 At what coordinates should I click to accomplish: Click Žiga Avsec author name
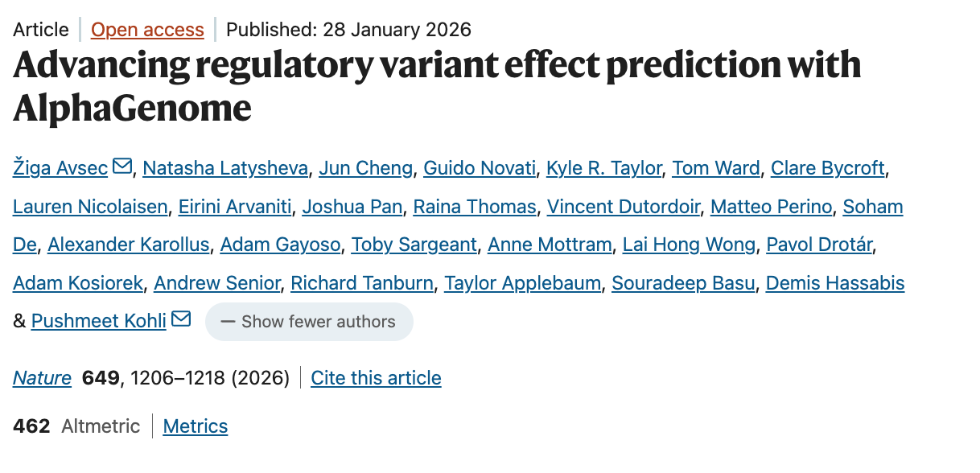(x=61, y=168)
